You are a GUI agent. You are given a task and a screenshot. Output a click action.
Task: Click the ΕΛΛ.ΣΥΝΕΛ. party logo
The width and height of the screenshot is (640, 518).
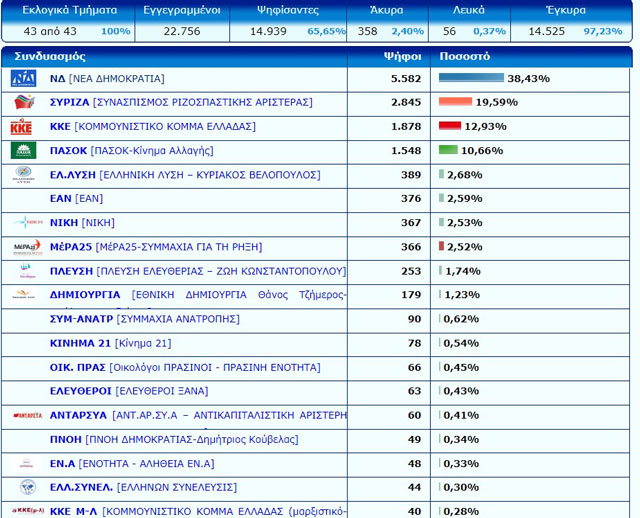[x=28, y=487]
